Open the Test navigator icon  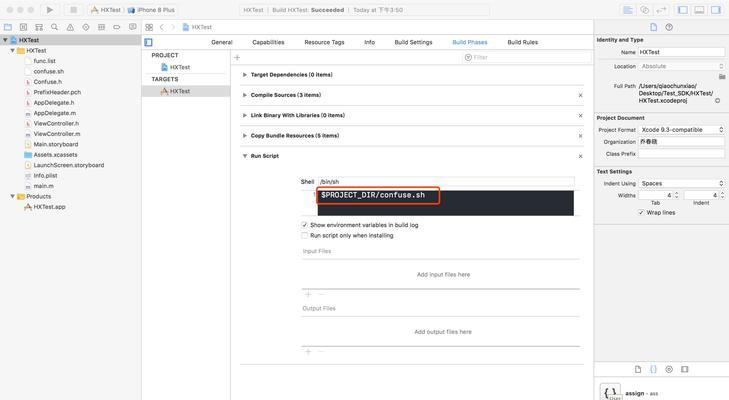tap(86, 27)
